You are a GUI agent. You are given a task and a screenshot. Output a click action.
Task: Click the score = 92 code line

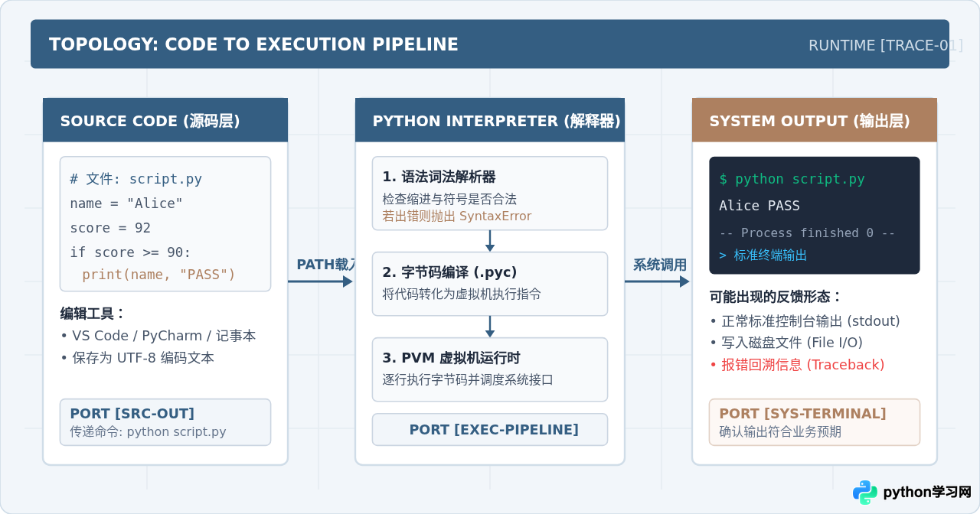[110, 228]
